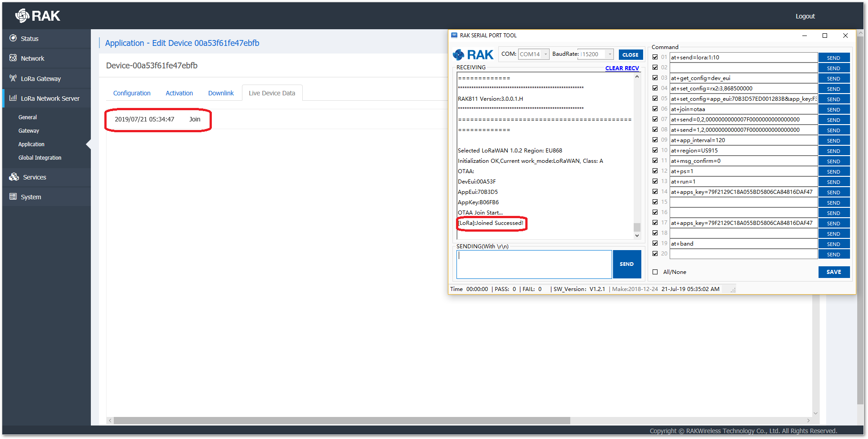Enable checkbox for command 15
Image resolution: width=868 pixels, height=439 pixels.
pos(655,202)
